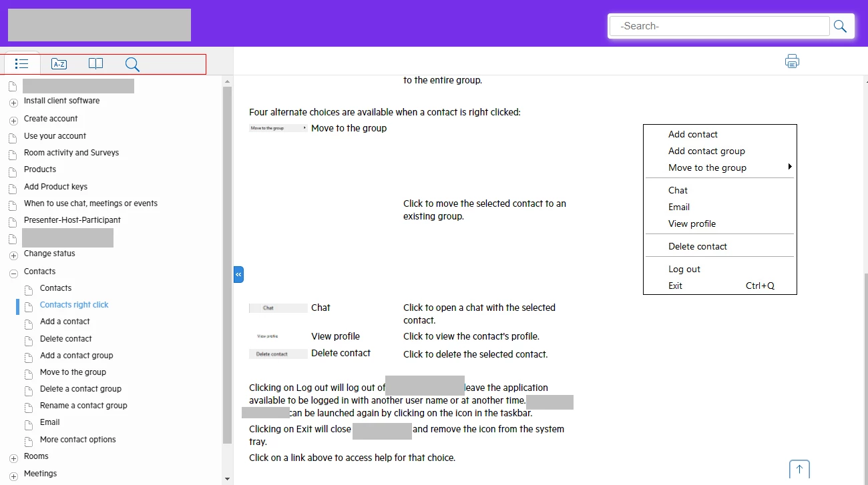This screenshot has width=868, height=485.
Task: Click the submenu arrow beside Move to the group
Action: coord(790,167)
